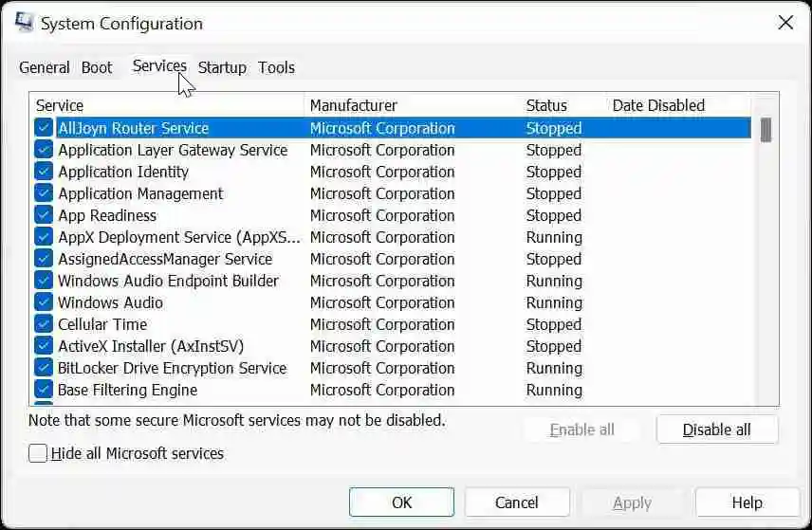This screenshot has height=530, width=812.
Task: Click Running status of Windows Audio row
Action: tap(554, 302)
